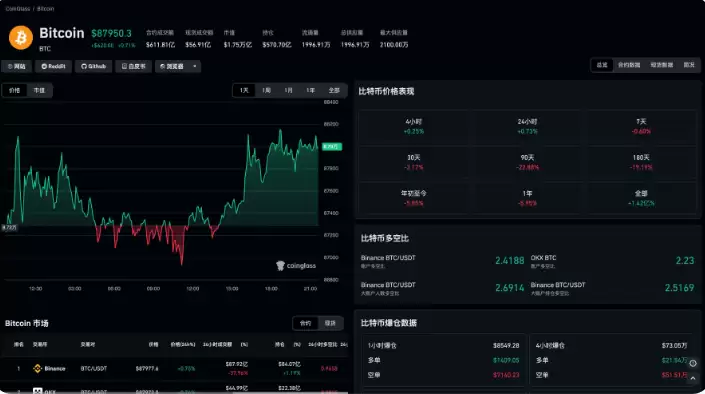The width and height of the screenshot is (705, 394).
Task: Sort market table by 交易所 column
Action: (x=40, y=345)
